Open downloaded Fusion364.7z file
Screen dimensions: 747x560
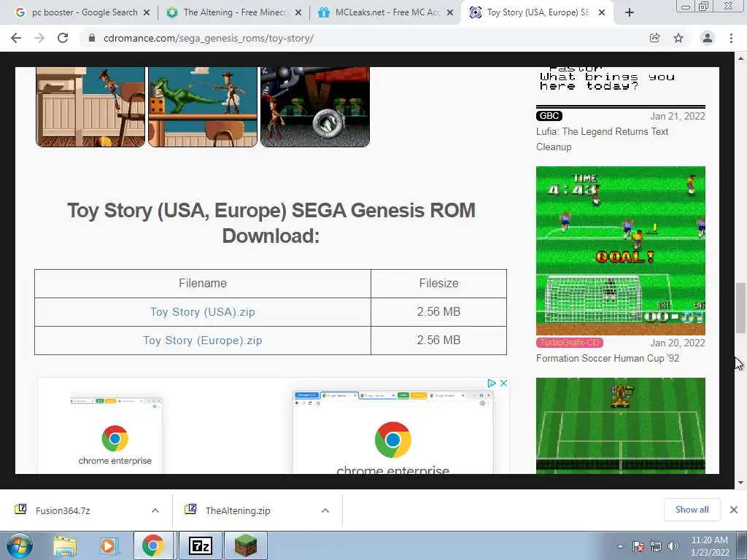[63, 510]
